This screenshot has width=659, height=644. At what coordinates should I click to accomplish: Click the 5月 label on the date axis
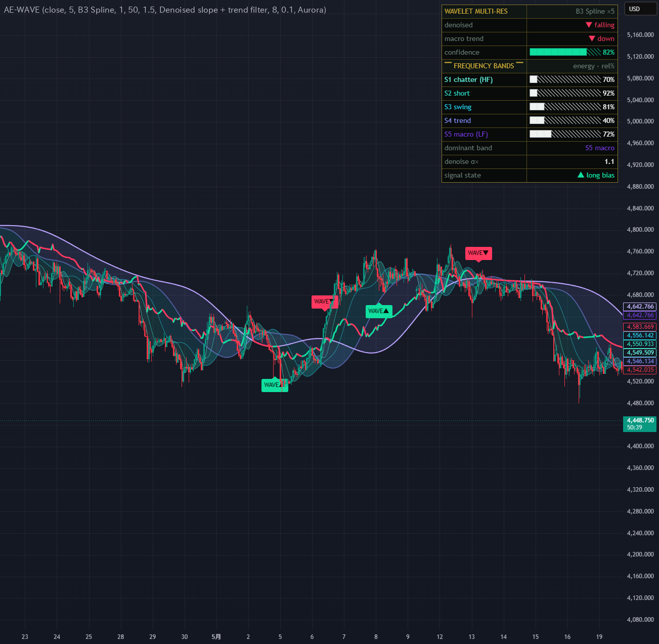click(216, 636)
